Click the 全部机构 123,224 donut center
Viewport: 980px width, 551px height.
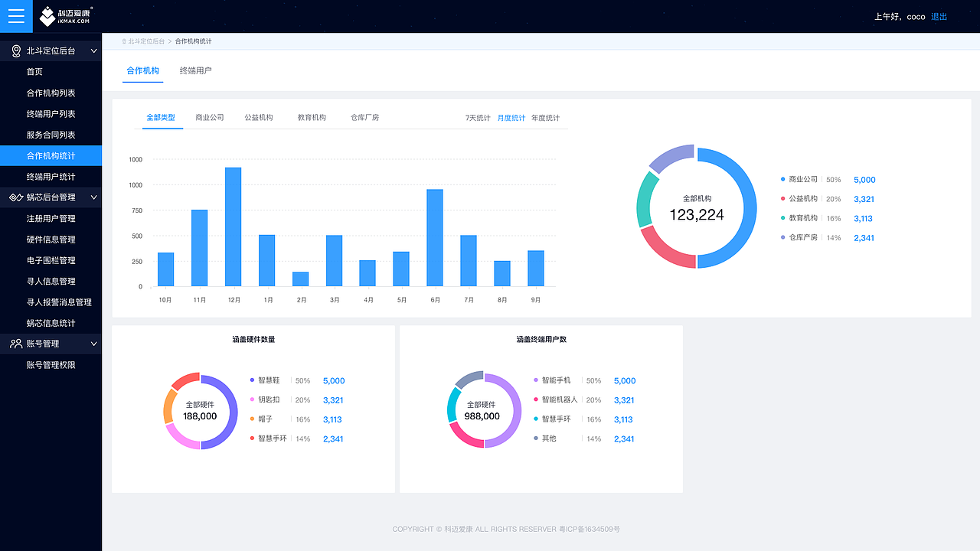coord(697,208)
